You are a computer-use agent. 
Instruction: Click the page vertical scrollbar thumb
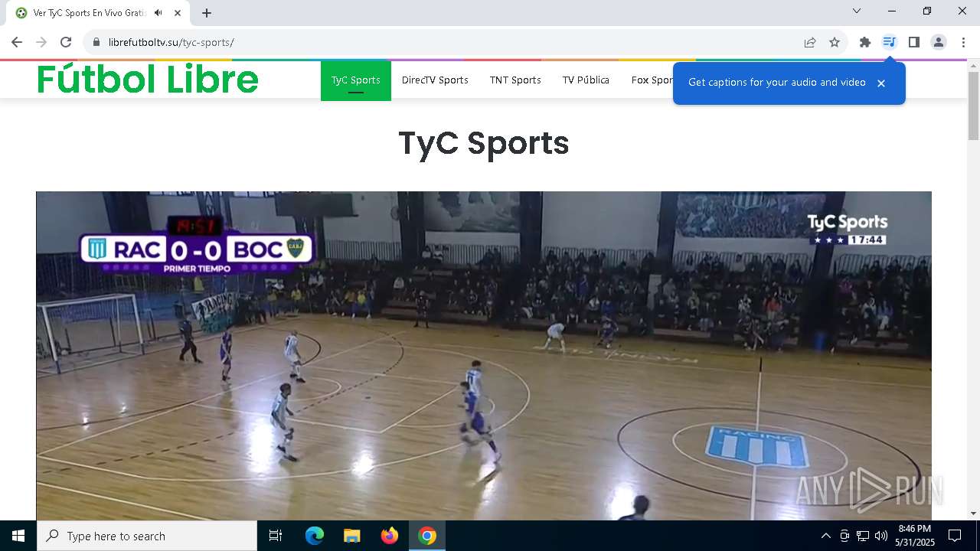pos(973,106)
